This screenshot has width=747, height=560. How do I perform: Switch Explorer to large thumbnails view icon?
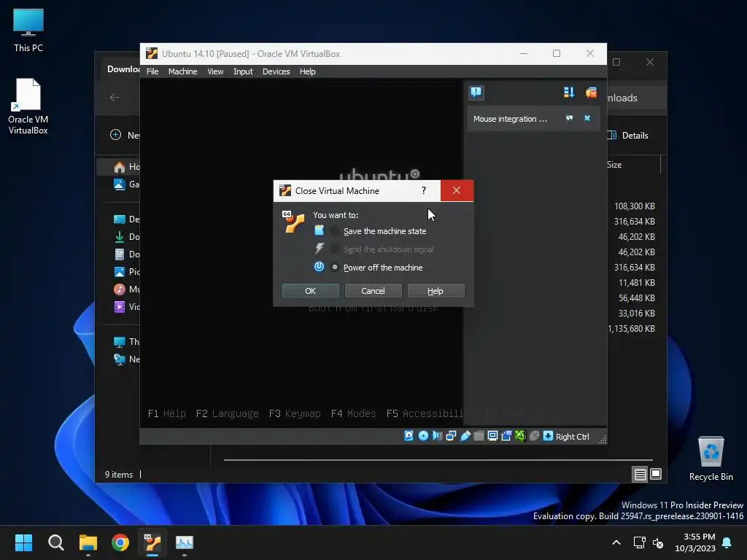coord(656,474)
